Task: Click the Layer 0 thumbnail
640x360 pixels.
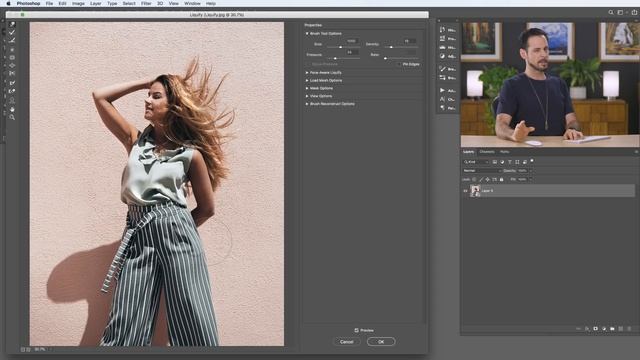Action: click(476, 191)
